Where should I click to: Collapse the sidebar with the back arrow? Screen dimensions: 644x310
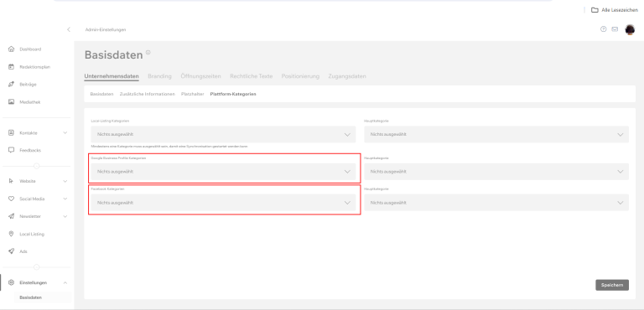click(x=69, y=29)
